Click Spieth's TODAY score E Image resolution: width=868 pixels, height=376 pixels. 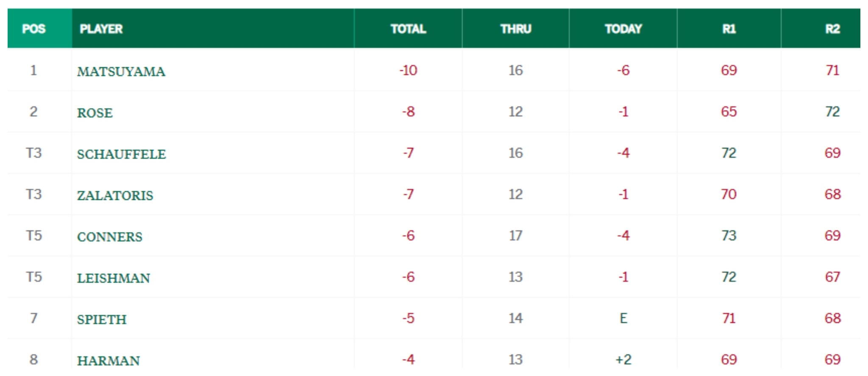coord(623,318)
